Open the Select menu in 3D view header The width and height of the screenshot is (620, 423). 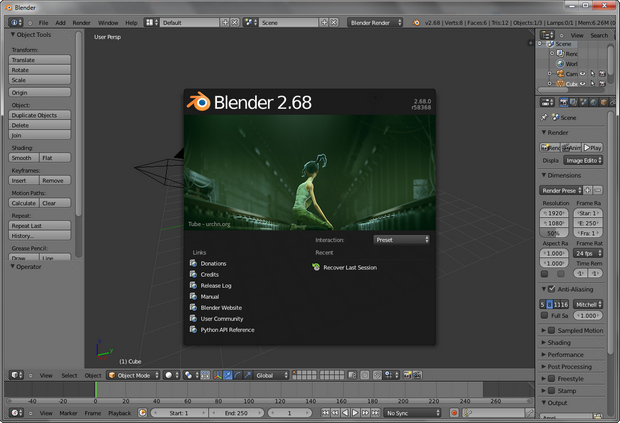point(69,375)
